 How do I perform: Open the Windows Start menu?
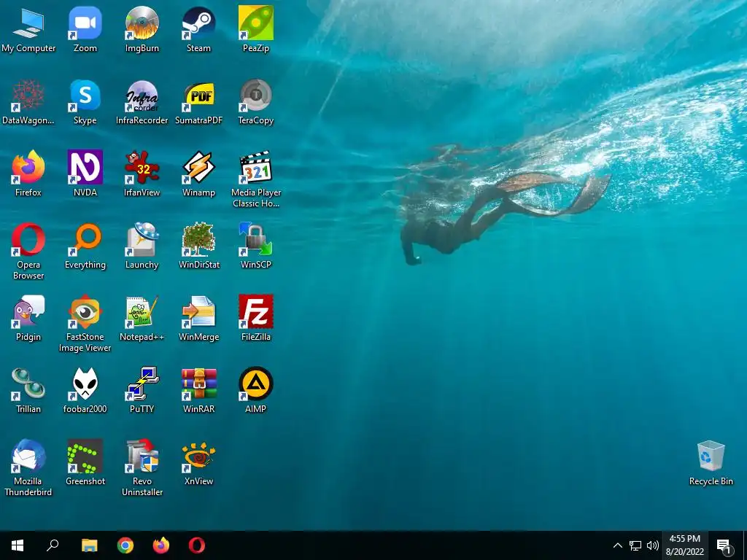pyautogui.click(x=18, y=545)
